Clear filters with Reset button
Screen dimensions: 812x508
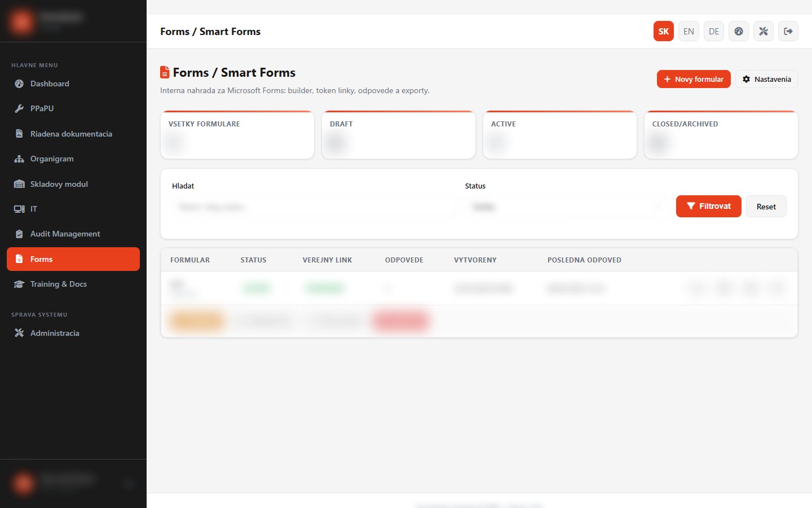pos(766,207)
